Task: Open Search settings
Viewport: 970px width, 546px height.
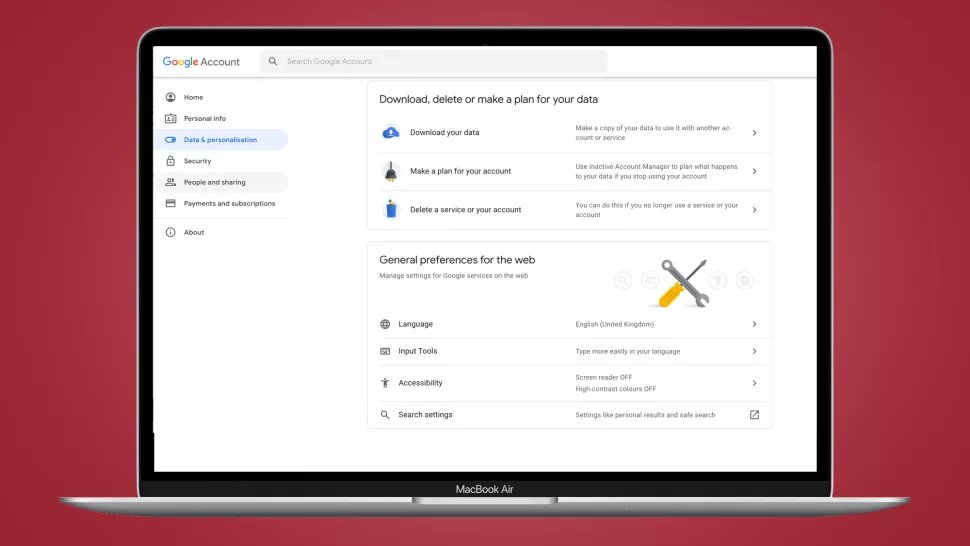Action: 570,415
